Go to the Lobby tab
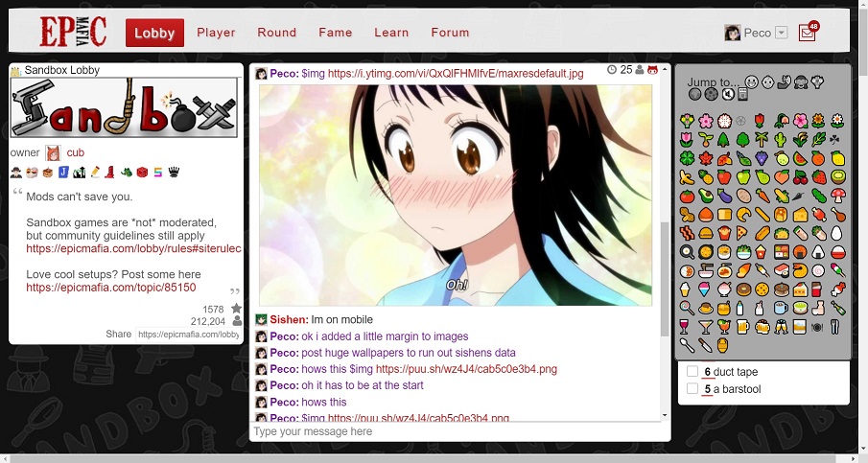Viewport: 868px width, 463px height. (x=154, y=34)
